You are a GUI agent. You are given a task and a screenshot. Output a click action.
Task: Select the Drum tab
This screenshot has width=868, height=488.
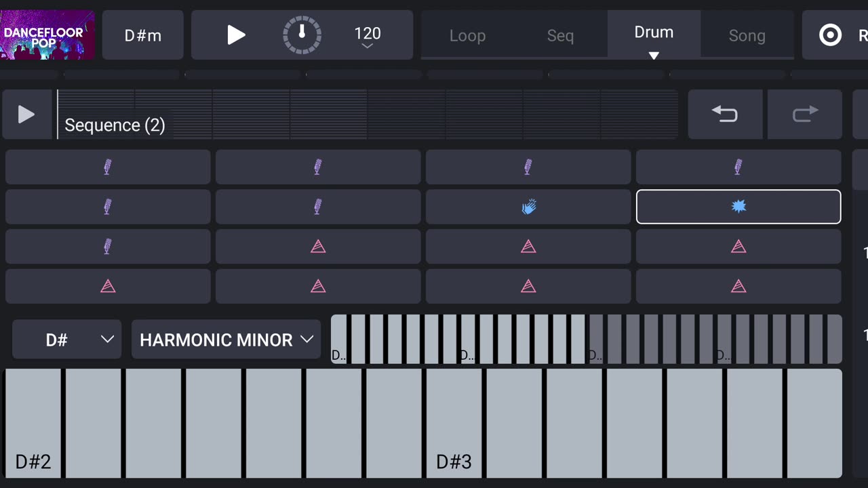click(654, 34)
